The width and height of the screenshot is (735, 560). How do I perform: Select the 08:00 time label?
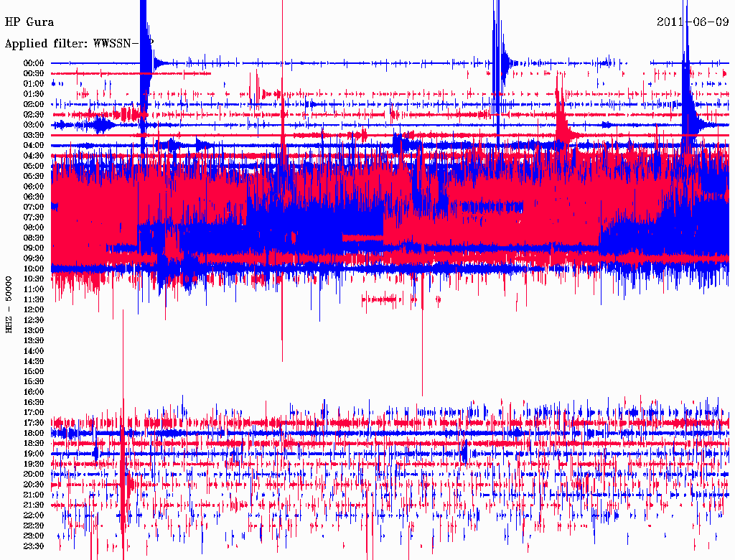[34, 228]
